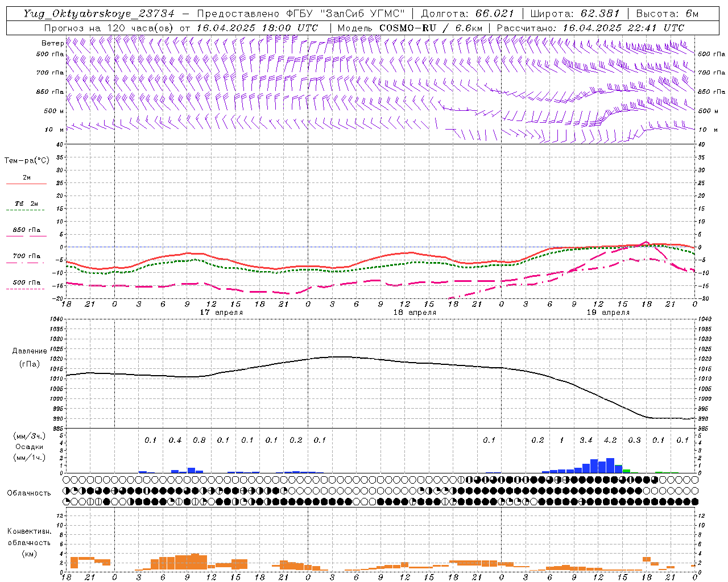This screenshot has width=728, height=582.
Task: Click the Конвективн. облачность panel label
Action: pyautogui.click(x=29, y=537)
